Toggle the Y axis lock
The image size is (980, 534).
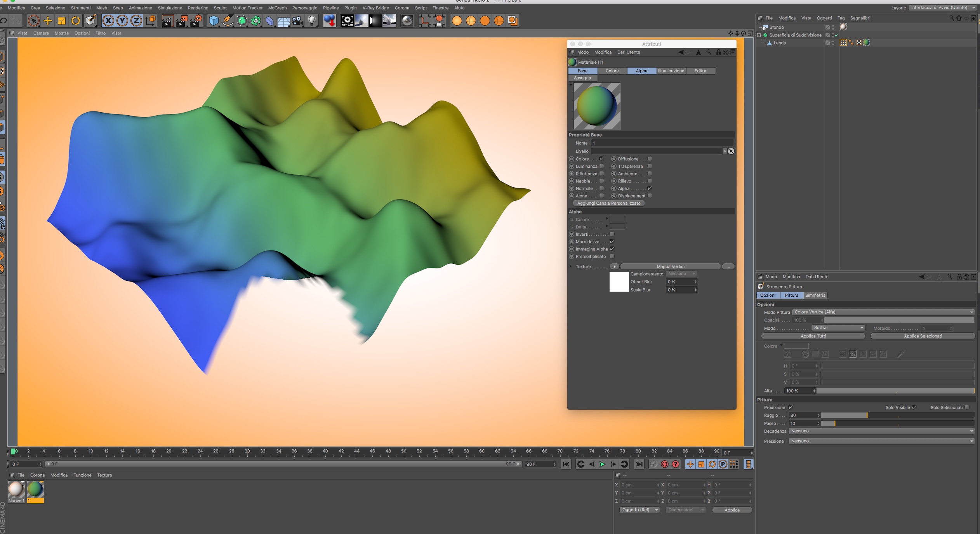pos(122,21)
